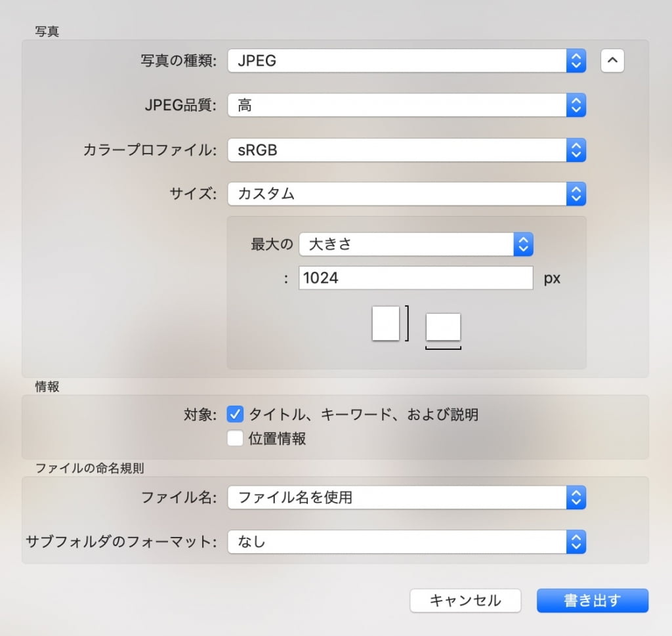Click the 書き出す export button
Screen dimensions: 672x636
(x=593, y=601)
